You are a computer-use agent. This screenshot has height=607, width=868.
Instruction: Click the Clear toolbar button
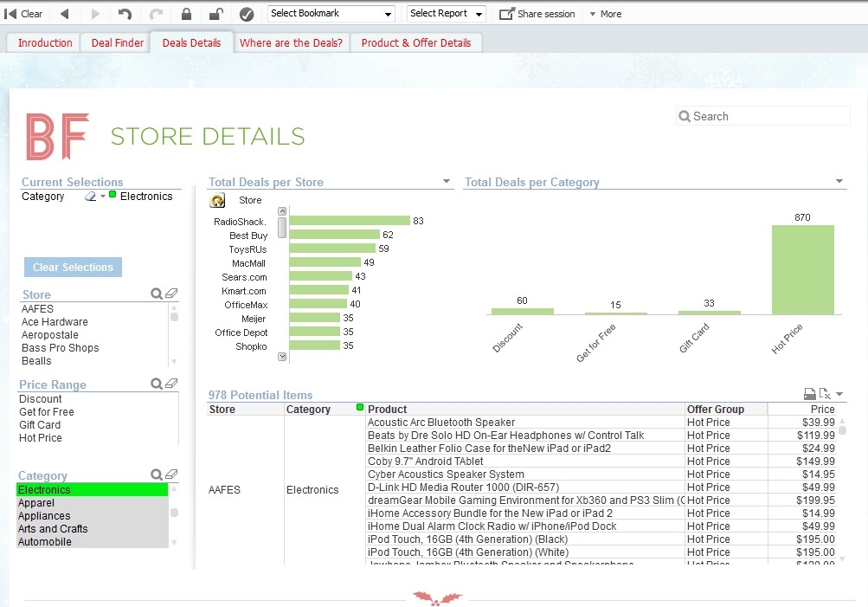(23, 14)
